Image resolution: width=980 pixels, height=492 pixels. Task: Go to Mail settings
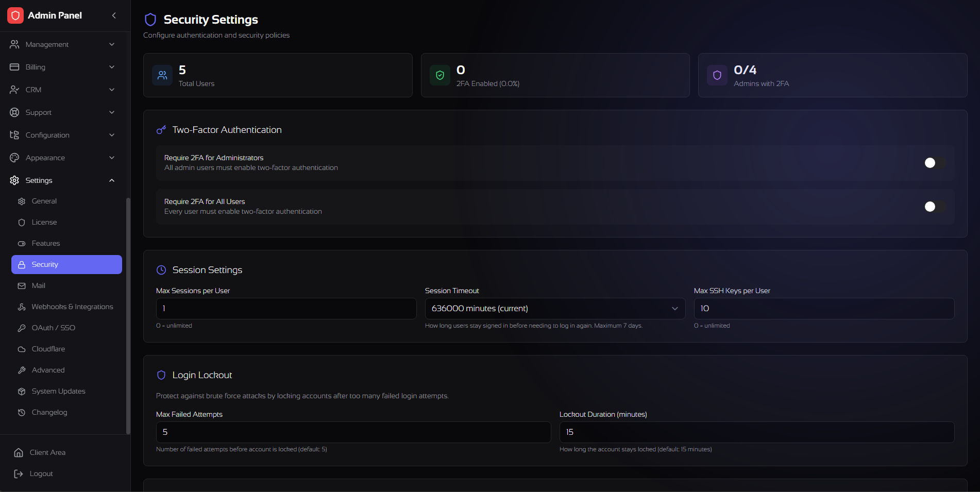pyautogui.click(x=66, y=286)
